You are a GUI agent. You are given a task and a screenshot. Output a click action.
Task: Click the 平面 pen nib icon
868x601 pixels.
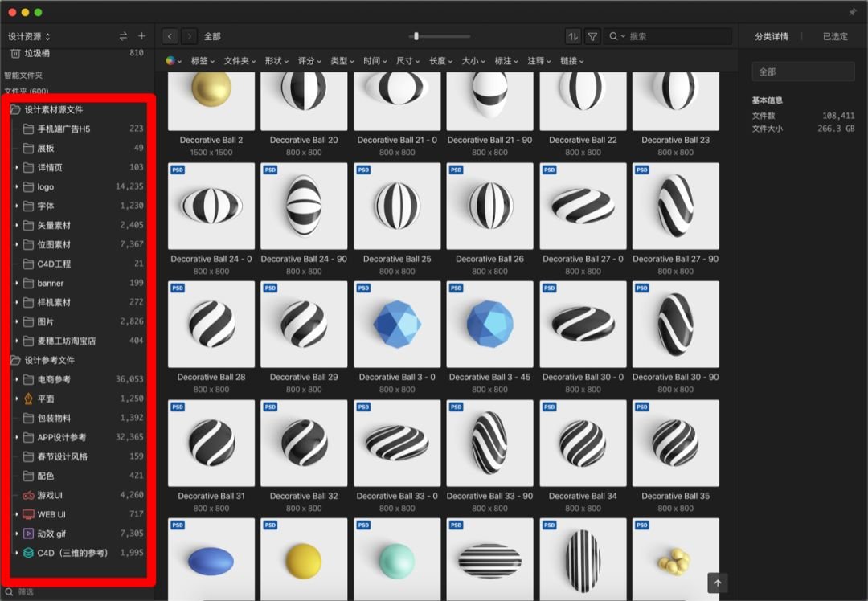click(28, 399)
